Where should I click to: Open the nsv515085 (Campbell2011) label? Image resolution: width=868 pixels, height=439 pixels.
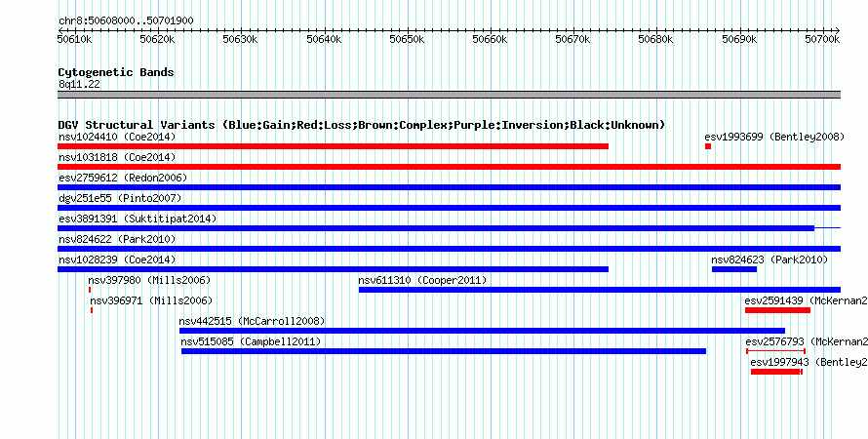coord(251,341)
